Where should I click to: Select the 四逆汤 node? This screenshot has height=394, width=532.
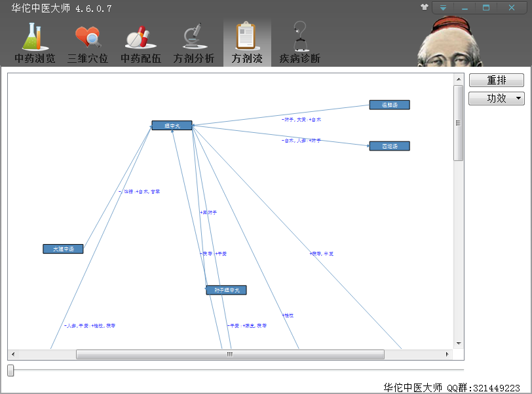coord(390,146)
